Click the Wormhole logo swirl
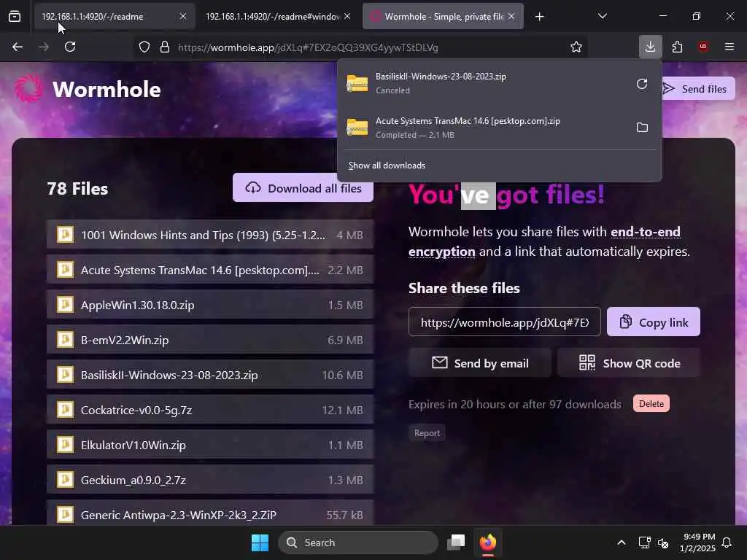 (x=28, y=88)
